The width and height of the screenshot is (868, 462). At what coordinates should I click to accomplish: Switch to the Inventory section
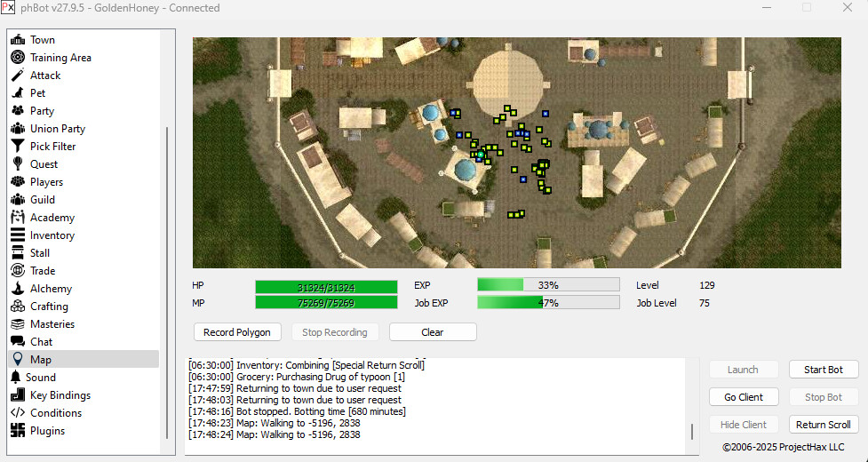pos(52,235)
